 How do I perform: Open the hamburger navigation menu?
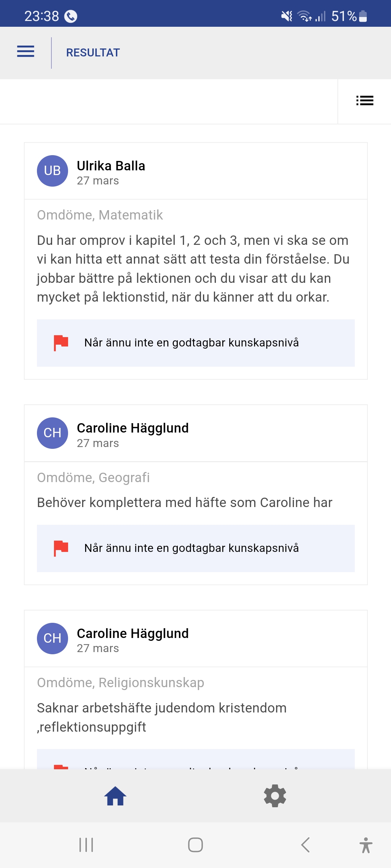[x=26, y=52]
